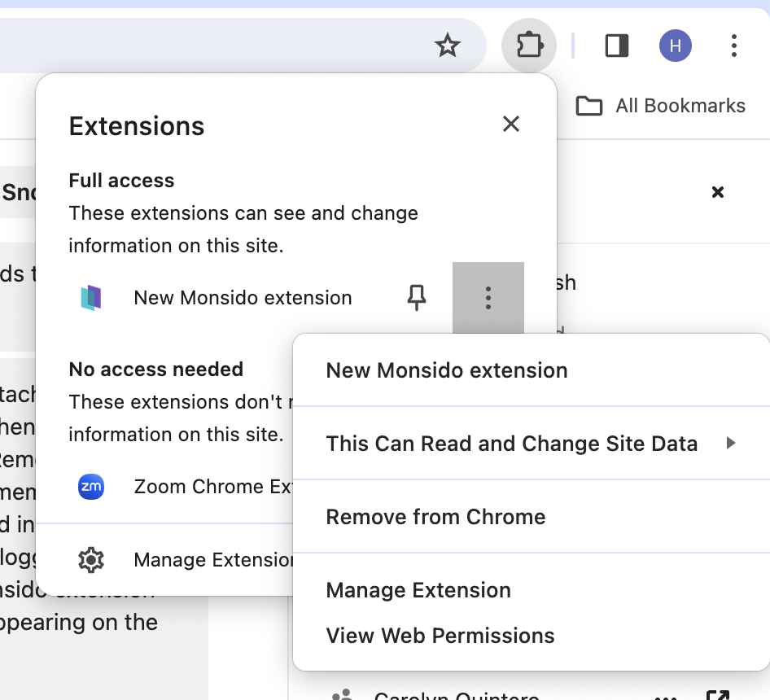Expand This Can Read and Change Site Data
The image size is (770, 700).
pos(532,444)
